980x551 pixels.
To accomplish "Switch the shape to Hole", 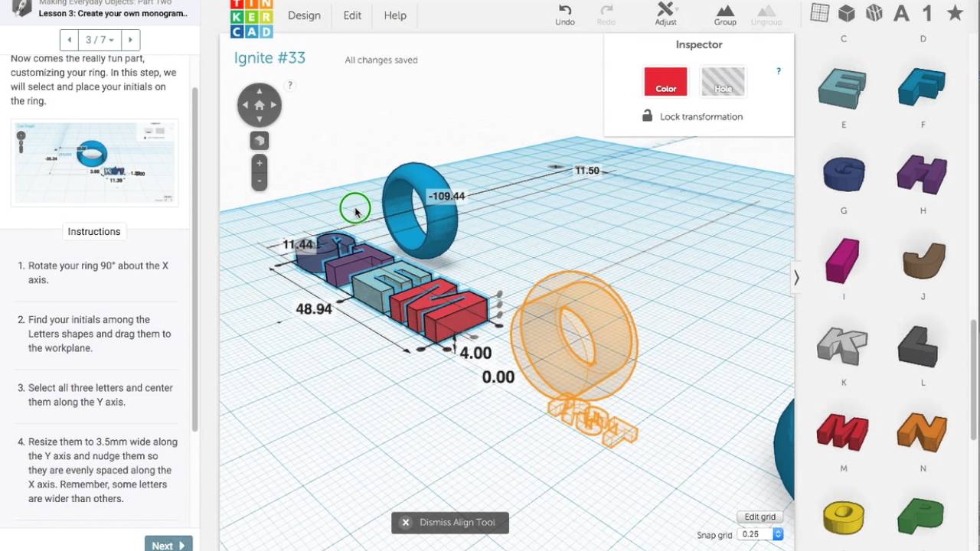I will pyautogui.click(x=723, y=82).
